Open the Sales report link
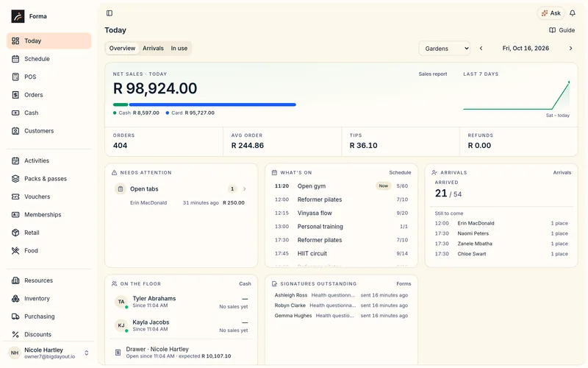The image size is (588, 368). coord(433,74)
